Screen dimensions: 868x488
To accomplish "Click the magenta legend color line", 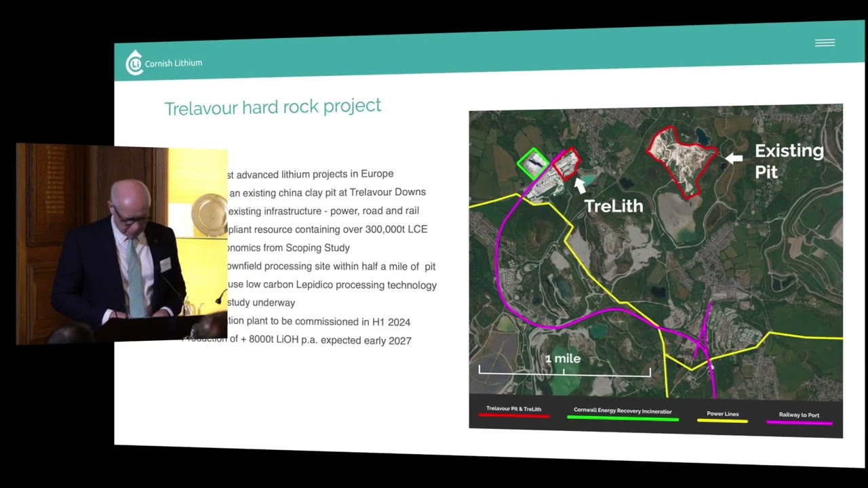I will click(799, 423).
